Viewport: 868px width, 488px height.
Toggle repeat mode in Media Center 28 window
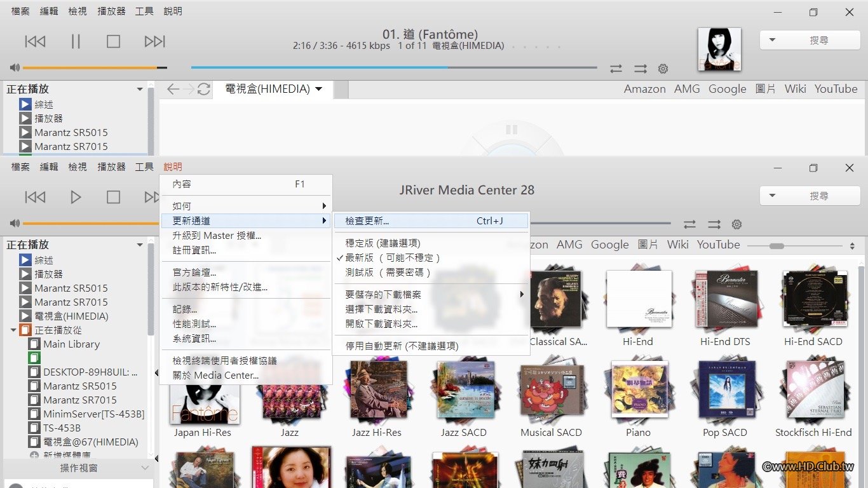(x=689, y=224)
